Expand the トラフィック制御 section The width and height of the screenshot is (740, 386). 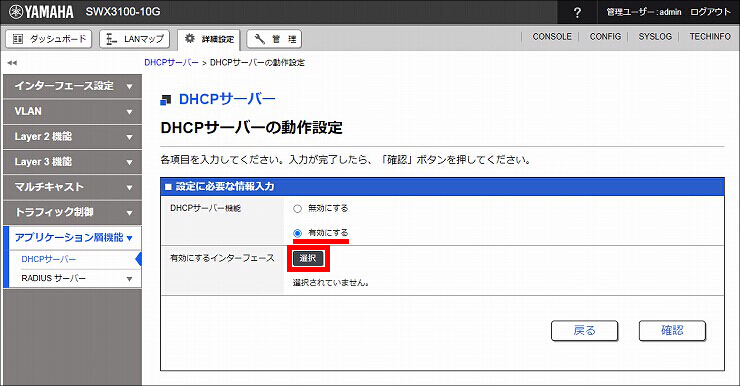coord(72,212)
